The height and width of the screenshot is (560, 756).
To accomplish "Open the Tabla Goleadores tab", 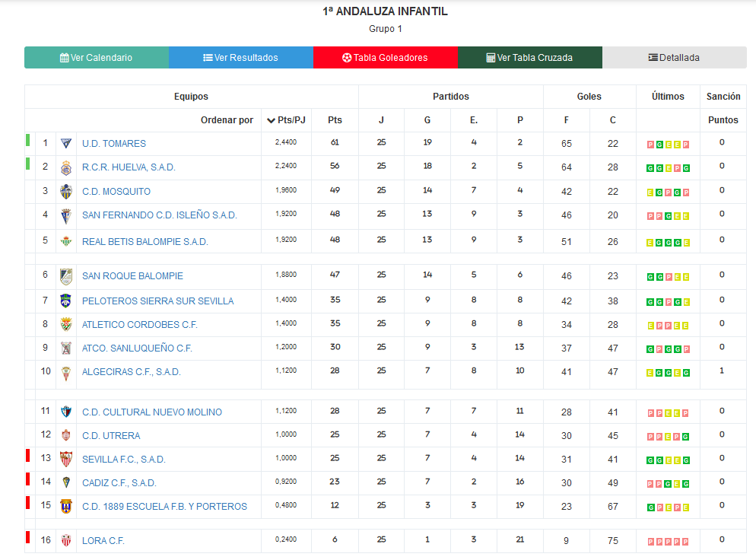I will click(x=386, y=57).
